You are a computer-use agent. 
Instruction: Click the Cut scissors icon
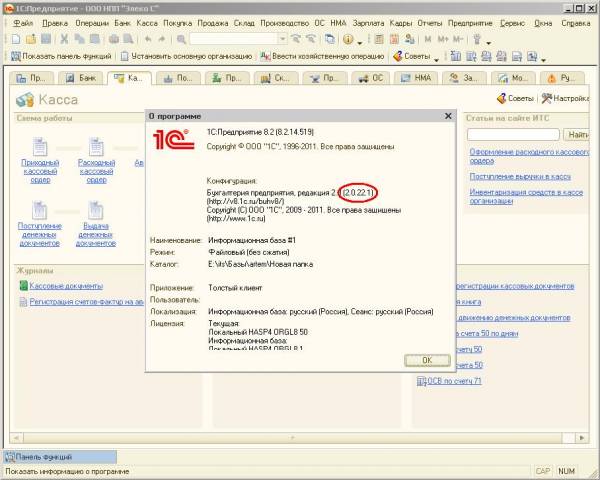click(x=64, y=39)
